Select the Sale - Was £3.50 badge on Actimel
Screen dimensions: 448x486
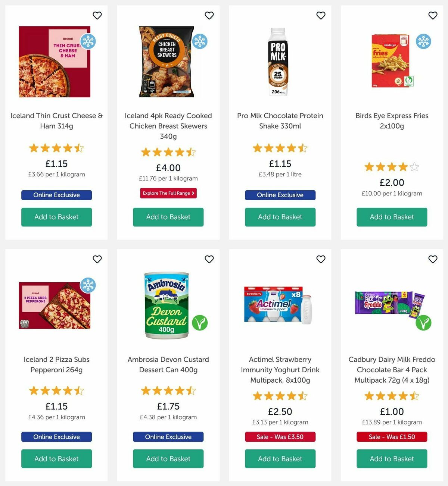pyautogui.click(x=280, y=437)
